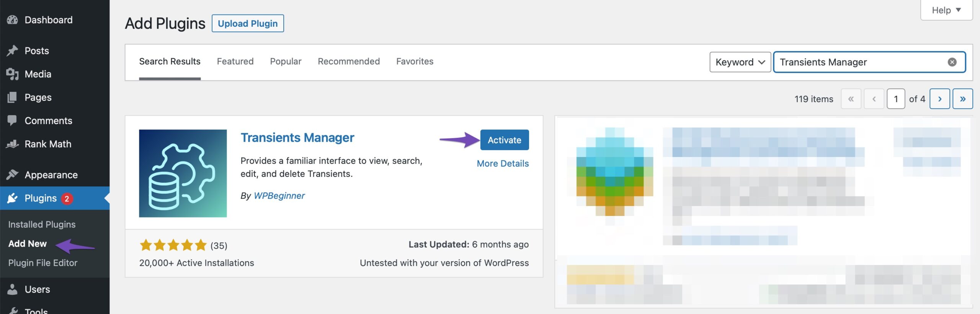
Task: Click the Transients Manager plugin thumbnail
Action: tap(183, 173)
